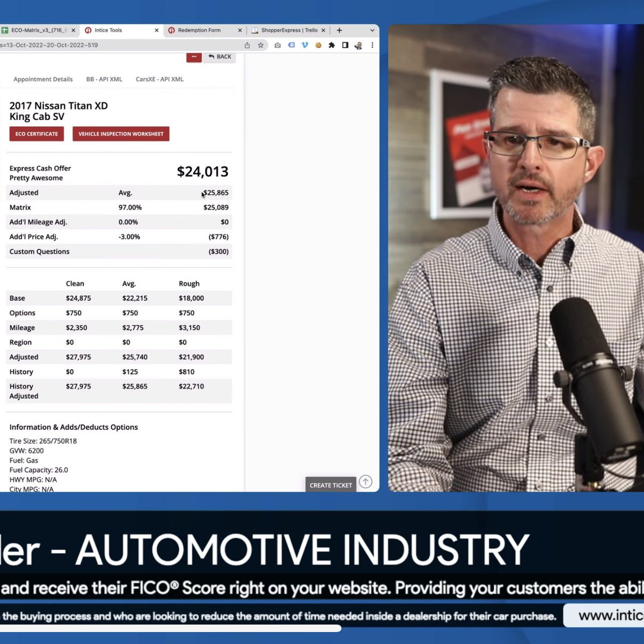This screenshot has height=644, width=644.
Task: Open the Vimeo extension icon
Action: [x=305, y=45]
